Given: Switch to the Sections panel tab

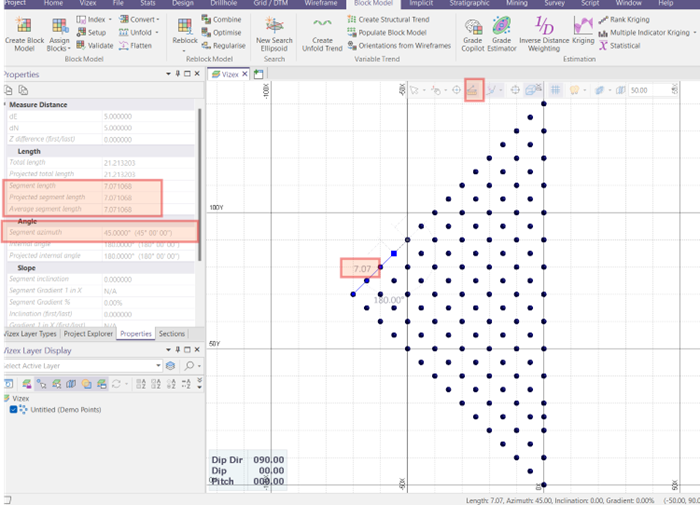Looking at the screenshot, I should pos(172,334).
